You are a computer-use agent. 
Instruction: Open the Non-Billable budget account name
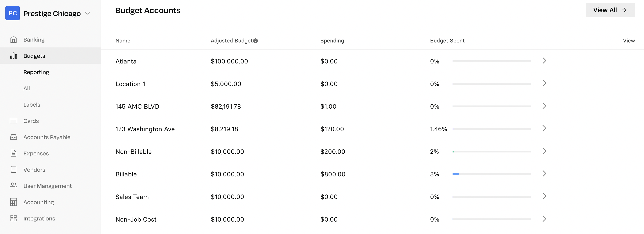[133, 152]
